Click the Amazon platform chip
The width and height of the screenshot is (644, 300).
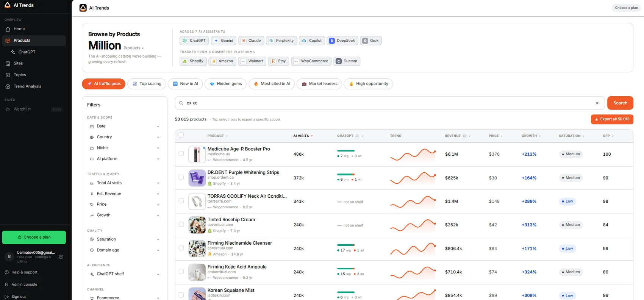[x=222, y=61]
